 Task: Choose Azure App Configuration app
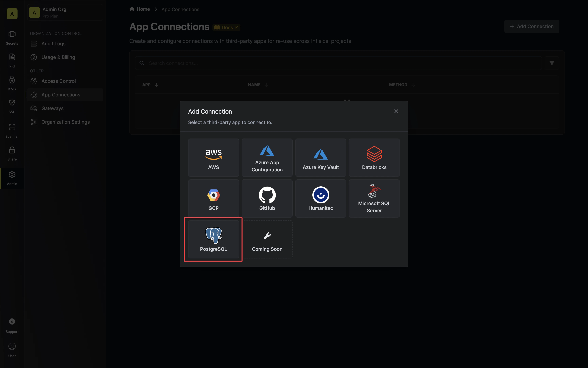click(x=267, y=157)
